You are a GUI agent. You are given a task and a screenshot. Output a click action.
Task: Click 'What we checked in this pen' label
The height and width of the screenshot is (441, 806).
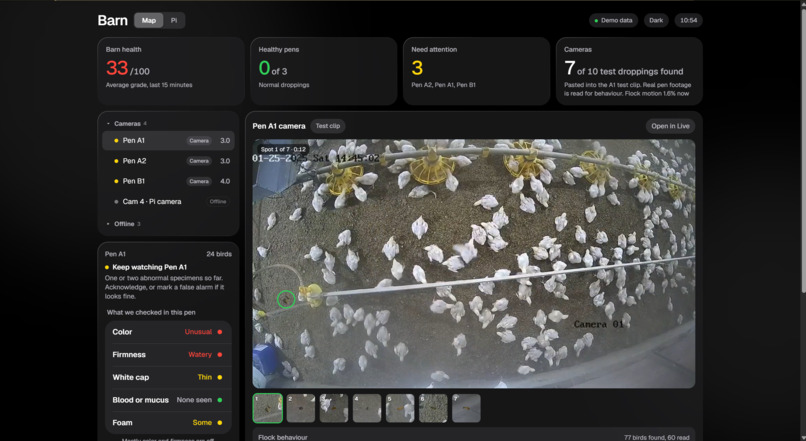151,313
